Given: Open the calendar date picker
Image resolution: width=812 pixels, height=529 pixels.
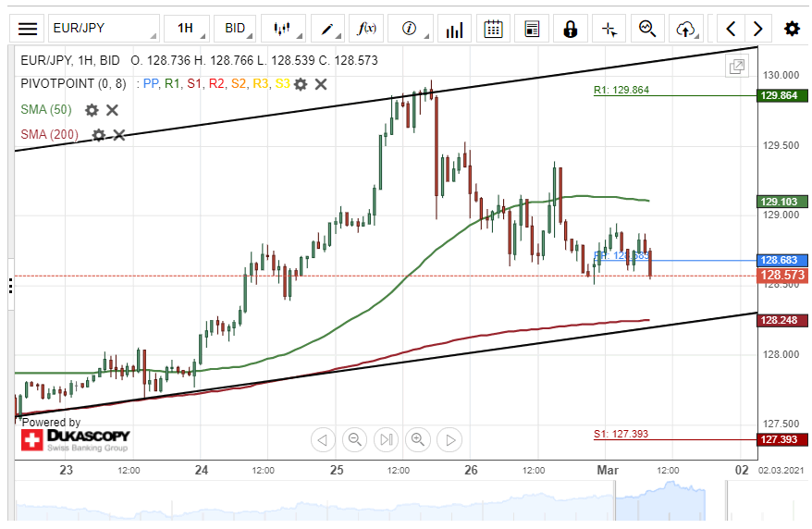Looking at the screenshot, I should pyautogui.click(x=493, y=29).
